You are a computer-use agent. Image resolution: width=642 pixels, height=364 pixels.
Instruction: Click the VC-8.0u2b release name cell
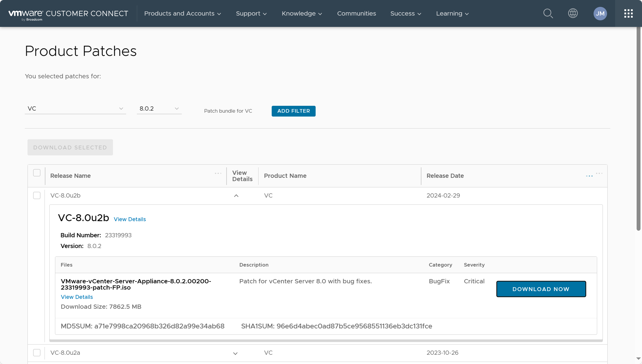[x=65, y=195]
